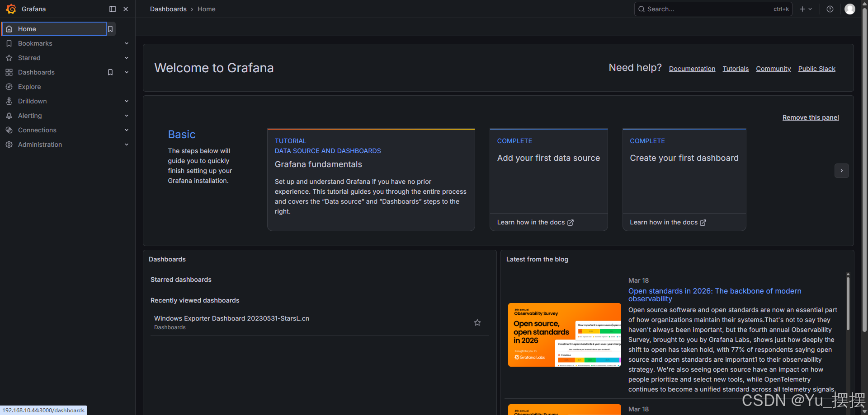Click the blog panel scrollbar
This screenshot has width=868, height=415.
pyautogui.click(x=848, y=303)
